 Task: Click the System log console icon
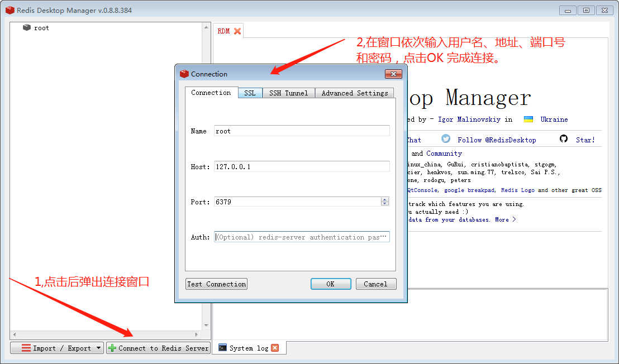point(223,347)
